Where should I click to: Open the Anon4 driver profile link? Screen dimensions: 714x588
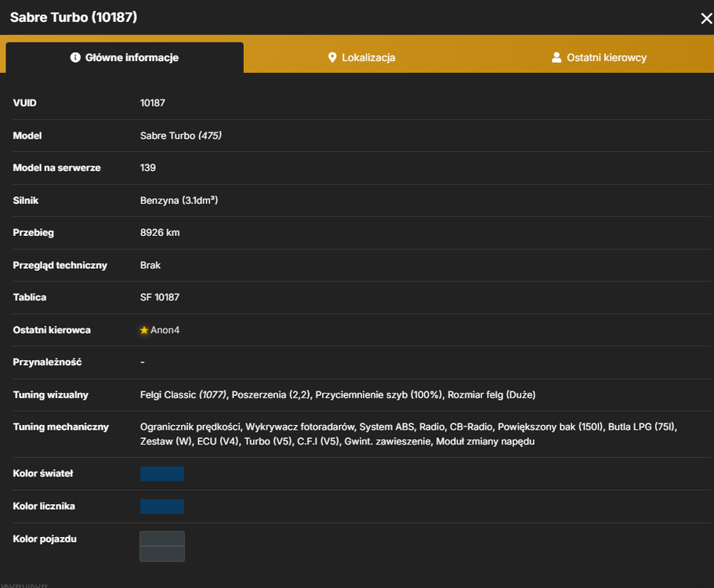(165, 330)
